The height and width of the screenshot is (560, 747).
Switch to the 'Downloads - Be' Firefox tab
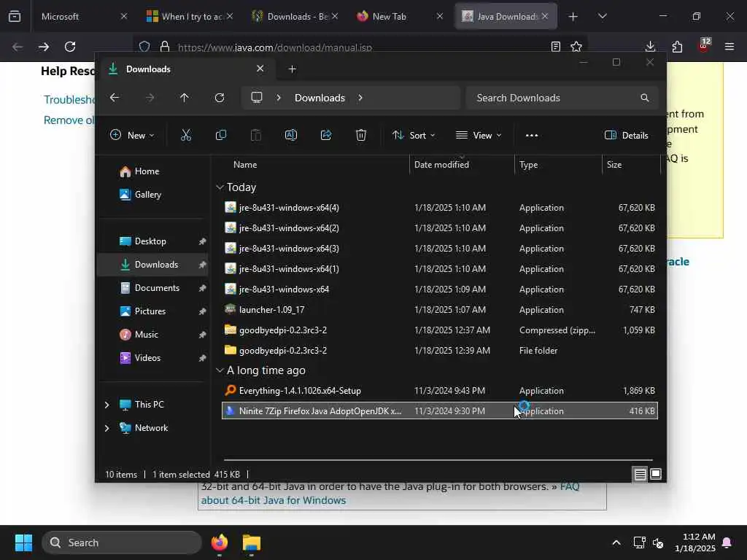click(295, 17)
